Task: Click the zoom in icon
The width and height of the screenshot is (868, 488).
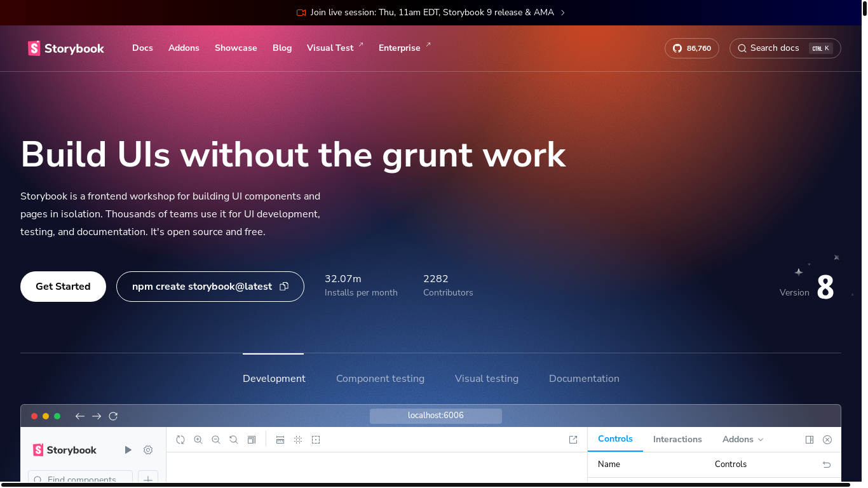Action: [x=198, y=440]
